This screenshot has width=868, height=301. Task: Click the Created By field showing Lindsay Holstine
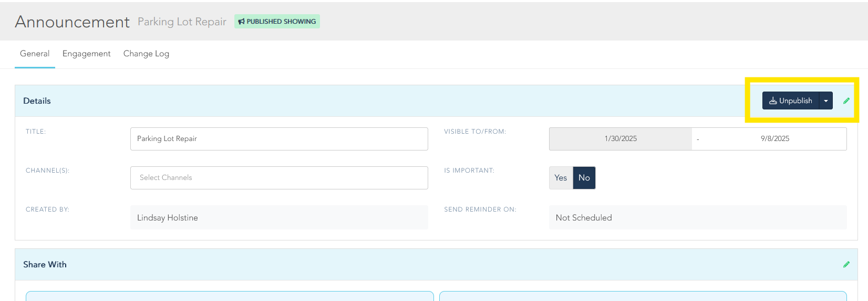(x=278, y=217)
